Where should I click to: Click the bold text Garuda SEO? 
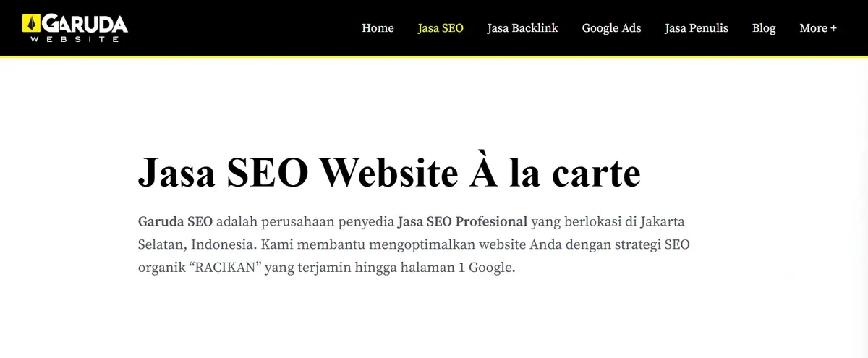(x=175, y=221)
